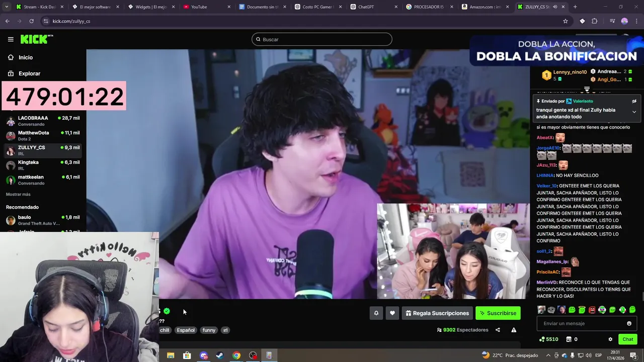This screenshot has height=362, width=644.
Task: Focus the Buscar search field
Action: tap(322, 39)
